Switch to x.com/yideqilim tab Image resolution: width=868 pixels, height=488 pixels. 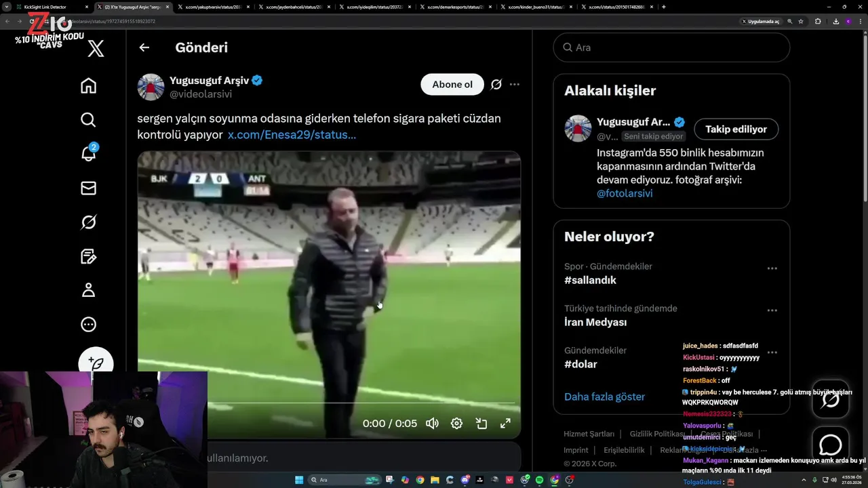(x=374, y=7)
